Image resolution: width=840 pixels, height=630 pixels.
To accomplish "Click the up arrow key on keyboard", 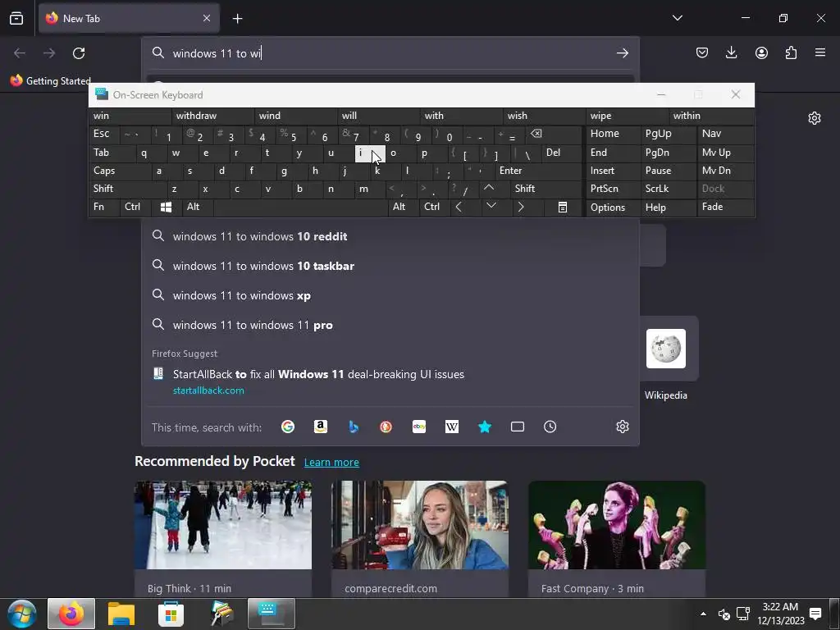I will [489, 188].
